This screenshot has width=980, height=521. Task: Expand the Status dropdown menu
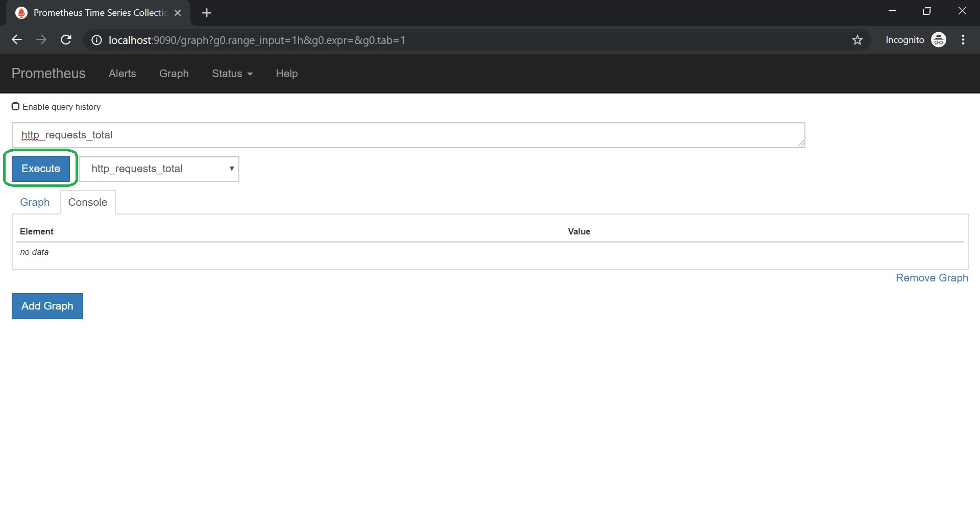232,74
